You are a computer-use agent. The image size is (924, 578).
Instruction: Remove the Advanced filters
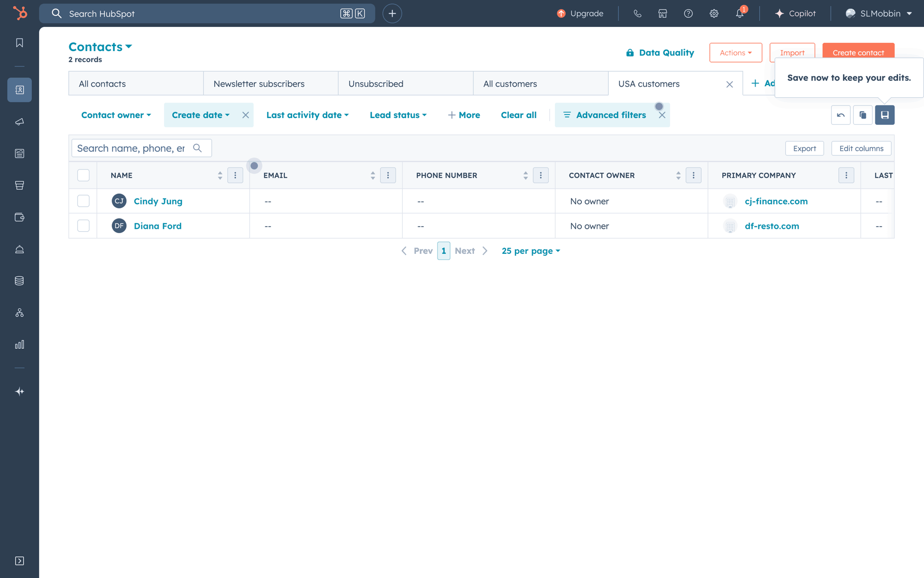tap(662, 115)
